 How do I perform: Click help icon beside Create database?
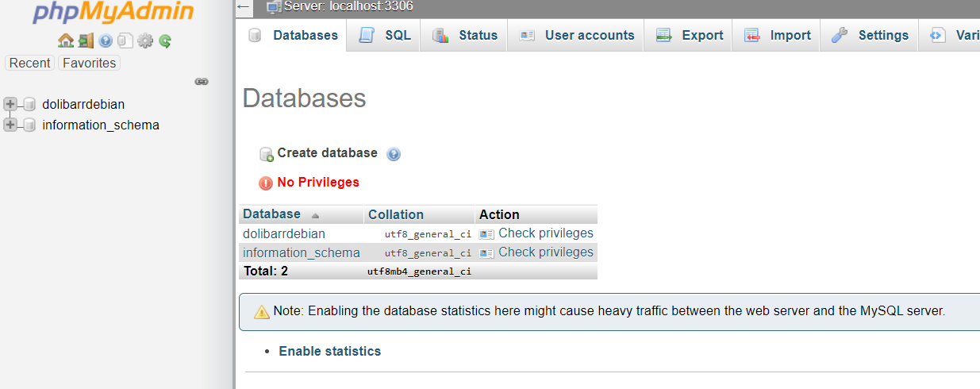click(x=394, y=154)
